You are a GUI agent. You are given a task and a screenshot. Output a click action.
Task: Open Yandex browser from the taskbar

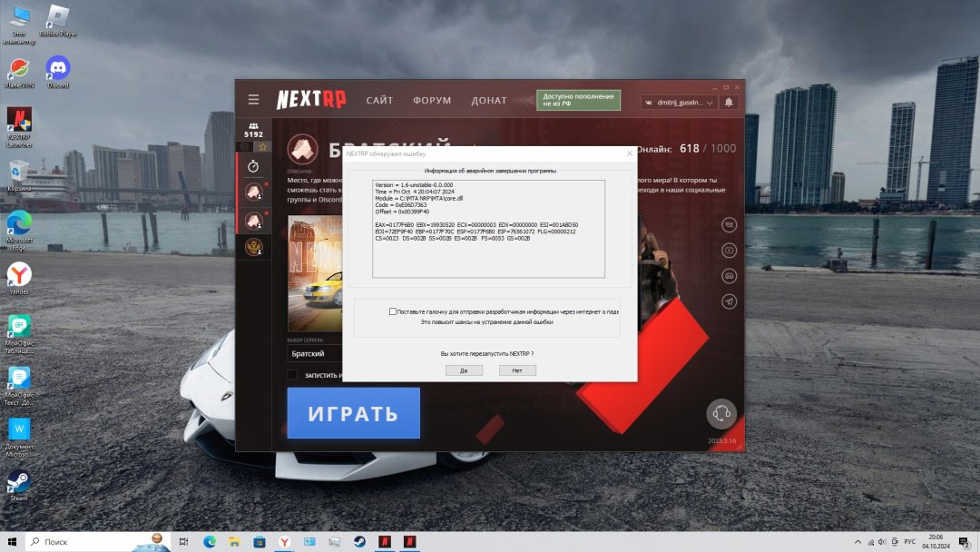pyautogui.click(x=284, y=541)
